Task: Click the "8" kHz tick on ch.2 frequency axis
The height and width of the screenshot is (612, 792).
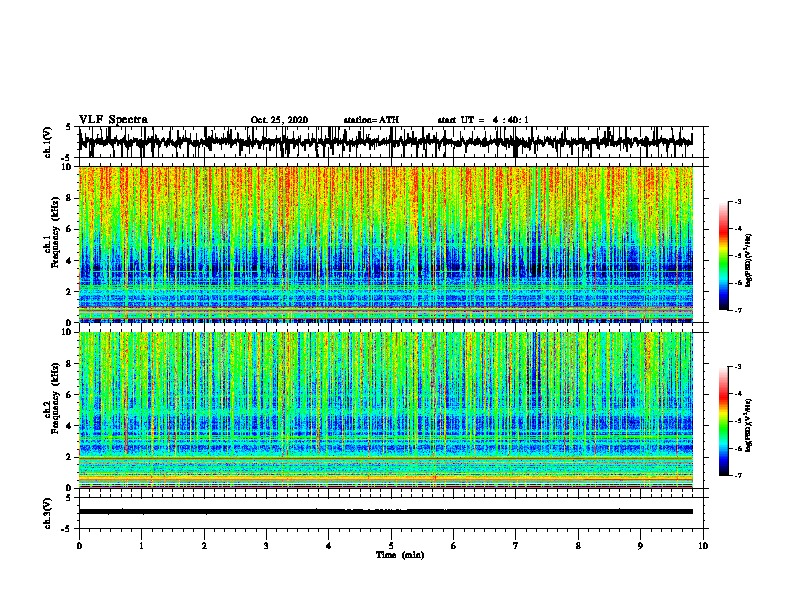Action: pos(70,363)
